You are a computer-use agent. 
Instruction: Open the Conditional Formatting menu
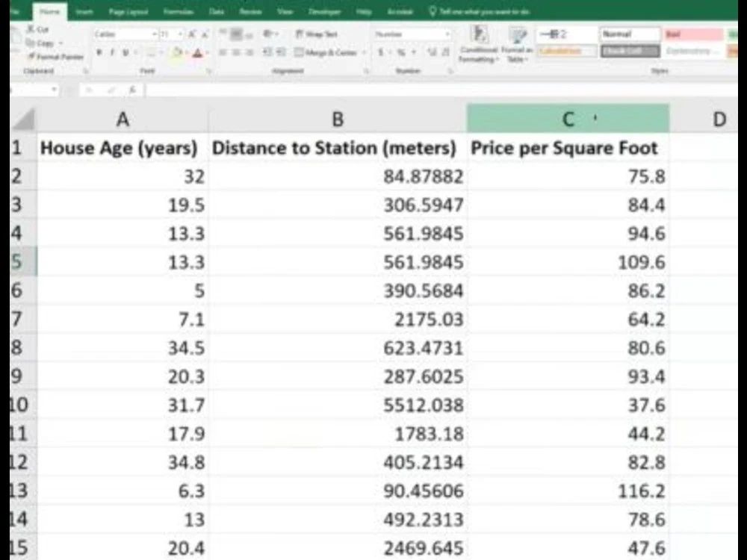point(479,45)
